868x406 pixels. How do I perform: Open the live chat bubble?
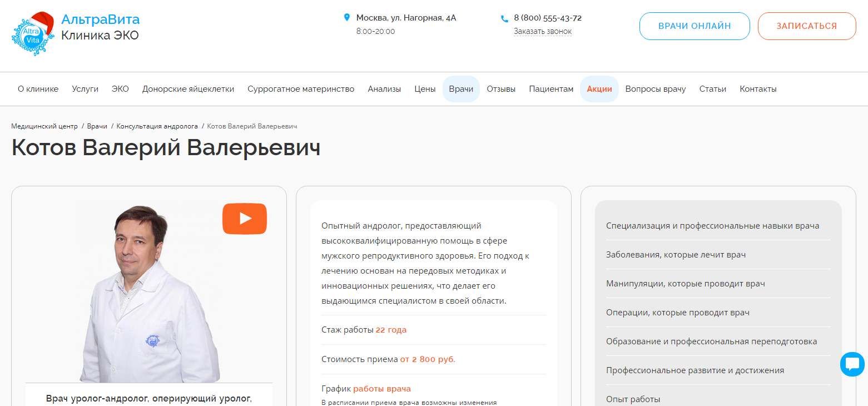[x=852, y=364]
